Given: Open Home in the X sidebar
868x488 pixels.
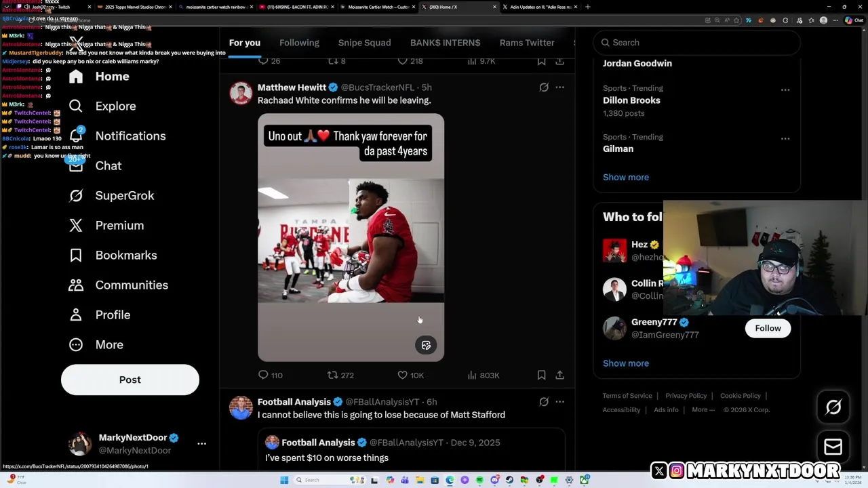Looking at the screenshot, I should point(99,77).
